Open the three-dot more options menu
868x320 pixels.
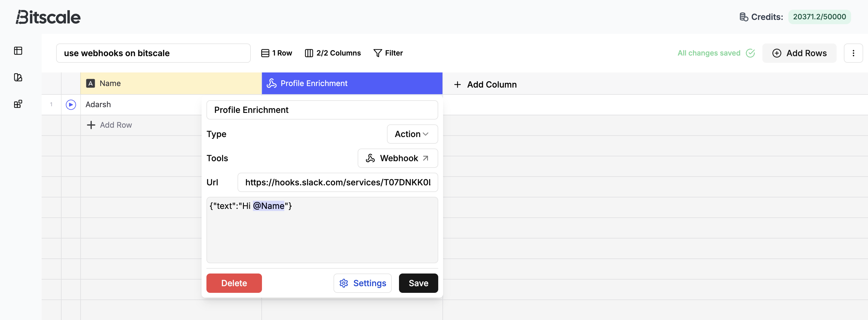point(853,53)
